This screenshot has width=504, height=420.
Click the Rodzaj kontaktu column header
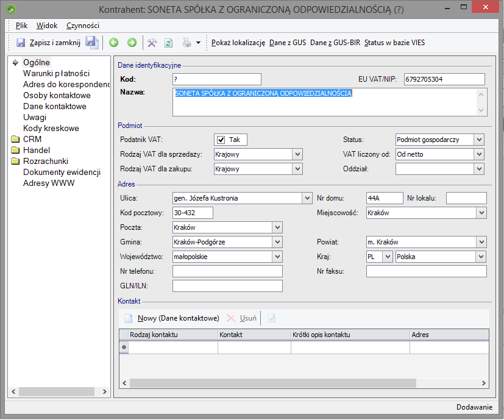coord(173,335)
